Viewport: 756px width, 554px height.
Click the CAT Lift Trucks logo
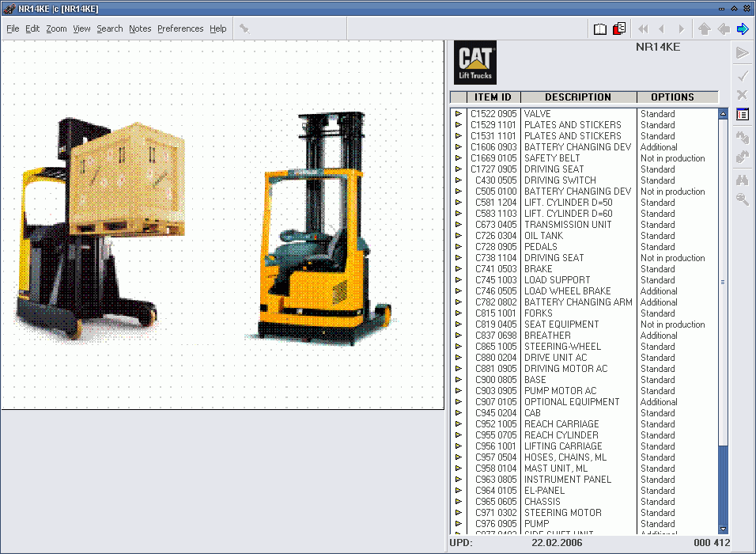click(474, 62)
